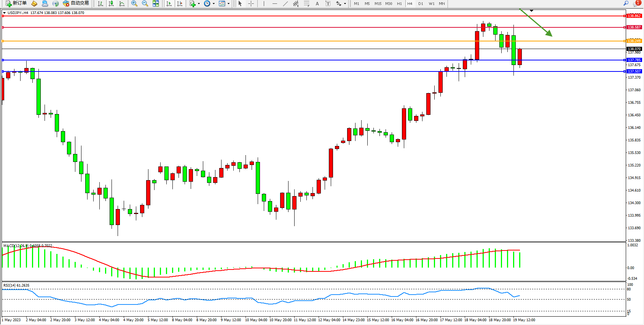
Task: Zoom in on the chart
Action: [134, 3]
